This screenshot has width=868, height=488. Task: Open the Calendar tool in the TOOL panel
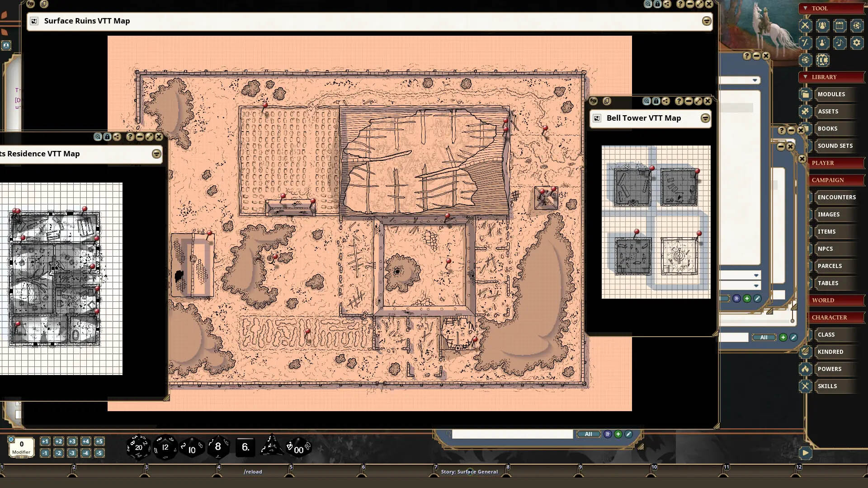840,26
